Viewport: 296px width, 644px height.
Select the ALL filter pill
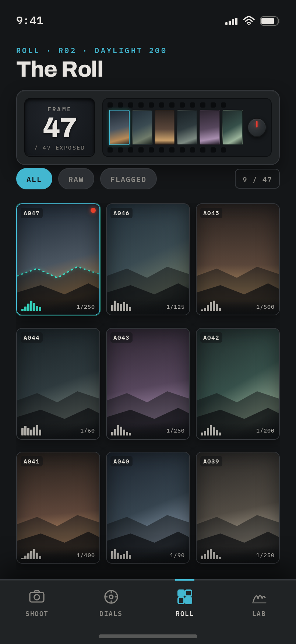pyautogui.click(x=34, y=179)
